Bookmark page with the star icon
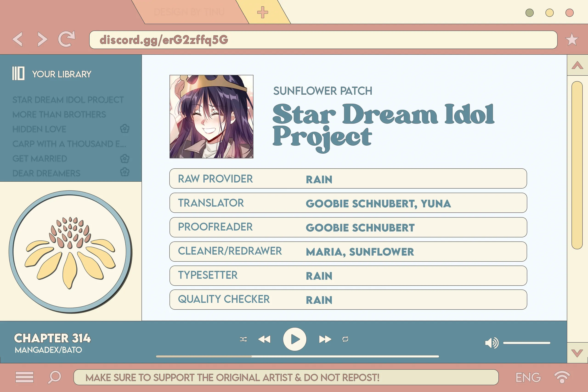Screen dimensions: 588x392 (571, 39)
